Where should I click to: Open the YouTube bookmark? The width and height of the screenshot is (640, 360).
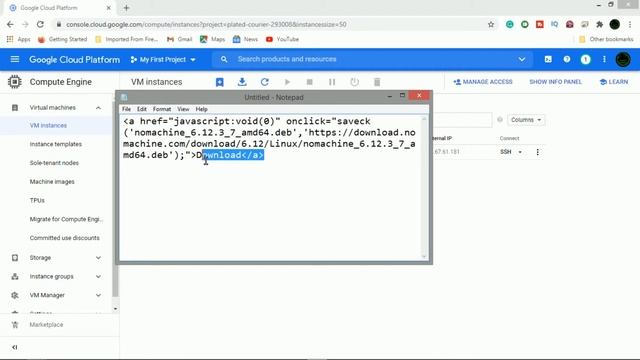point(282,39)
